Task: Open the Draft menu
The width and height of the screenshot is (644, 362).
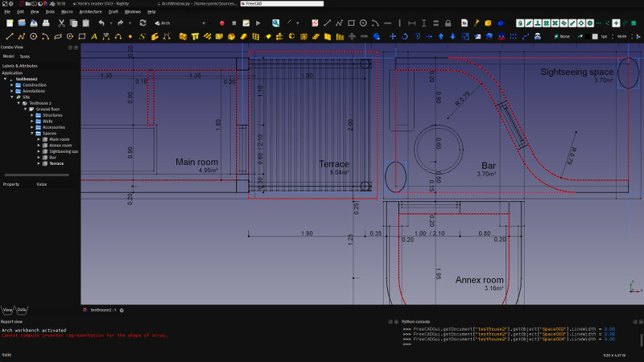Action: pyautogui.click(x=114, y=12)
